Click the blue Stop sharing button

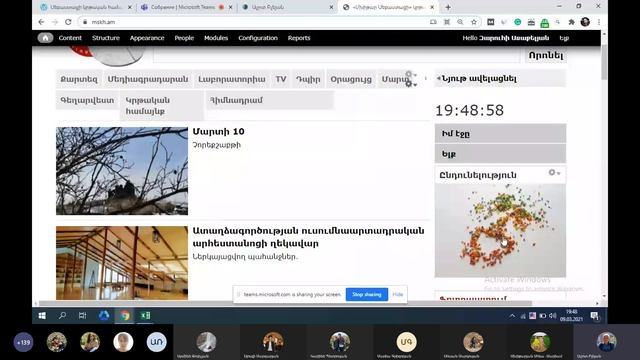367,294
